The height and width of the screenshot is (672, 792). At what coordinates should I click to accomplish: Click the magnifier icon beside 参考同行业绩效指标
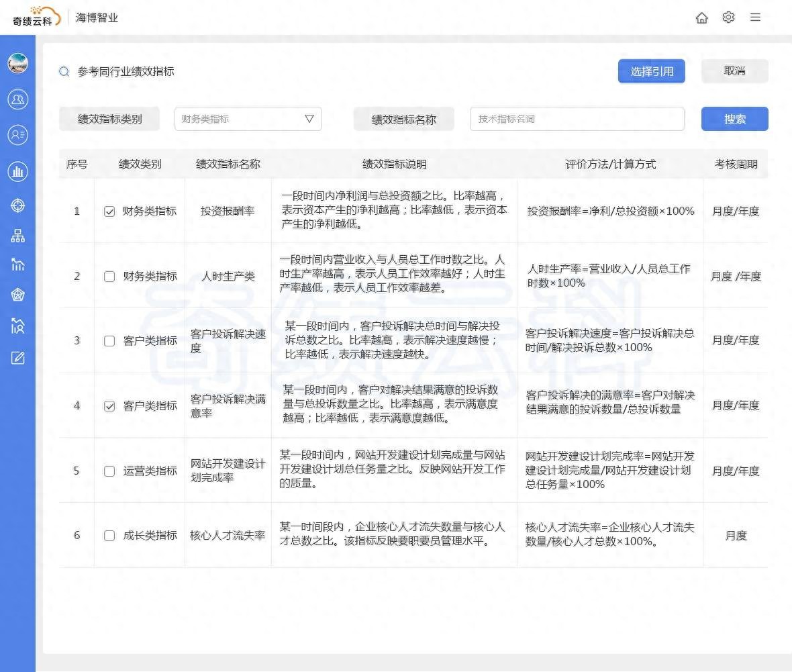coord(64,72)
